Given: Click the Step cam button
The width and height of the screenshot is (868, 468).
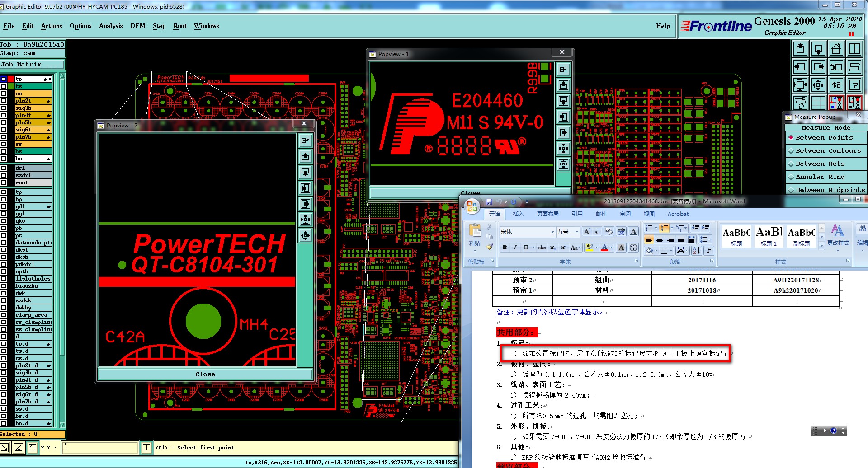Looking at the screenshot, I should pyautogui.click(x=33, y=53).
